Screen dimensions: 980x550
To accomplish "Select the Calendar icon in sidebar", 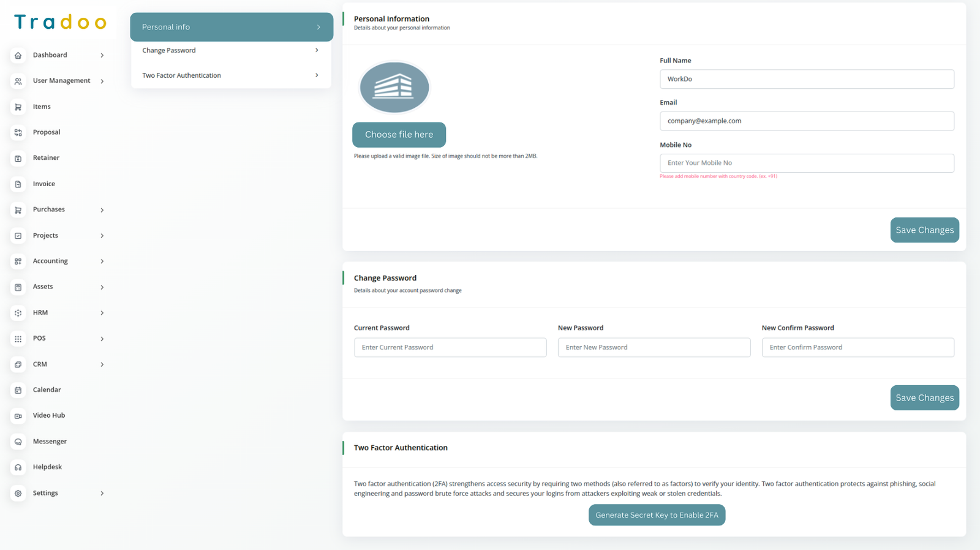I will coord(18,390).
